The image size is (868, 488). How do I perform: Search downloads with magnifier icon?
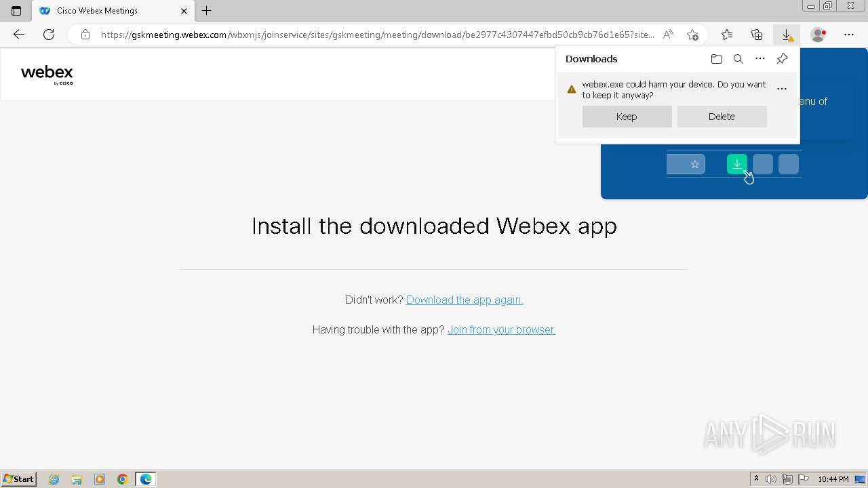coord(738,59)
